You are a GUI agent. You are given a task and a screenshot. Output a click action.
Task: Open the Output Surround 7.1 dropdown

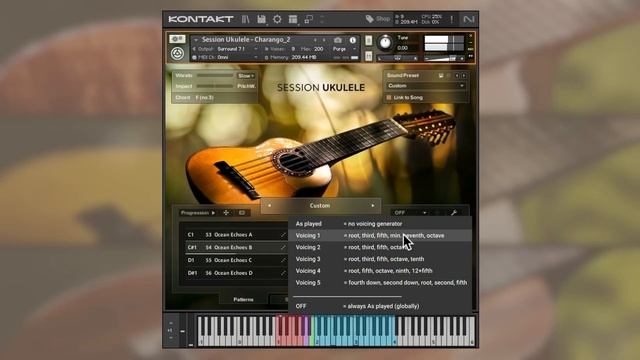click(237, 49)
